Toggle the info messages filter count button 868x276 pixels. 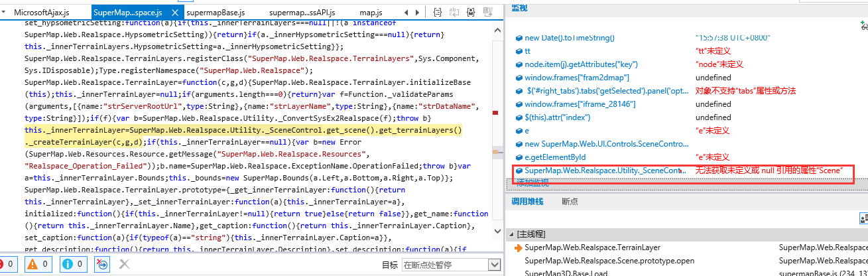pyautogui.click(x=74, y=264)
